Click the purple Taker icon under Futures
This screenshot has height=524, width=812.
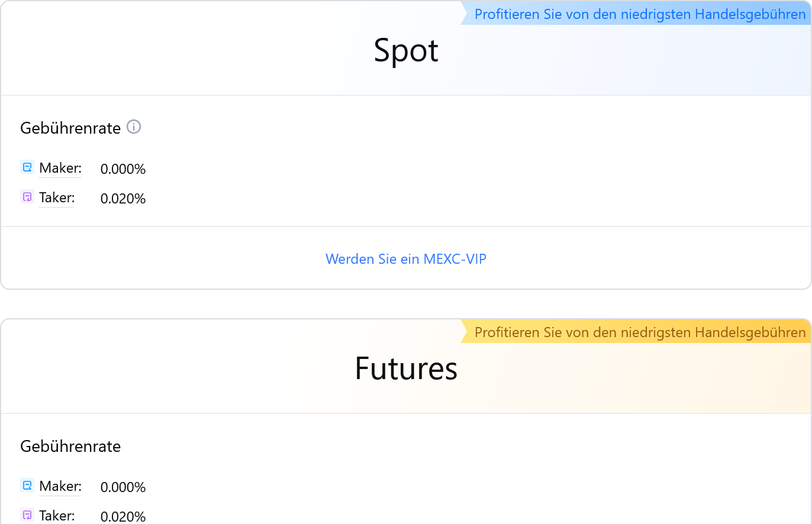(x=27, y=515)
